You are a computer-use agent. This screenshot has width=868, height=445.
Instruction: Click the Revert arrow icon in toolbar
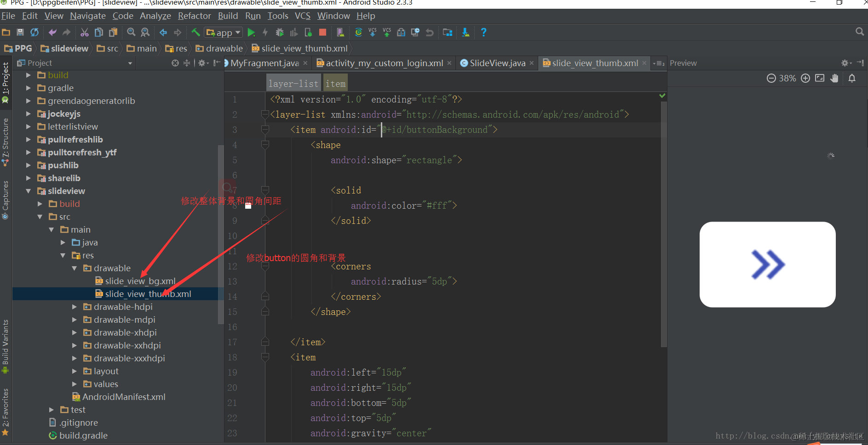[430, 32]
